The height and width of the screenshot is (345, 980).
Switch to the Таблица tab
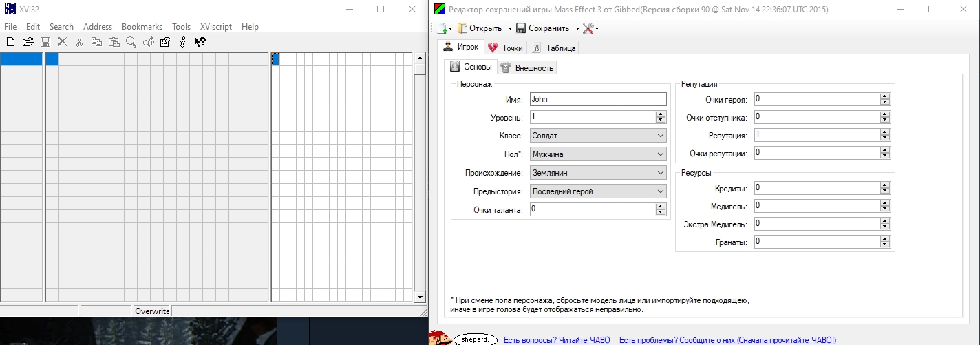[554, 48]
